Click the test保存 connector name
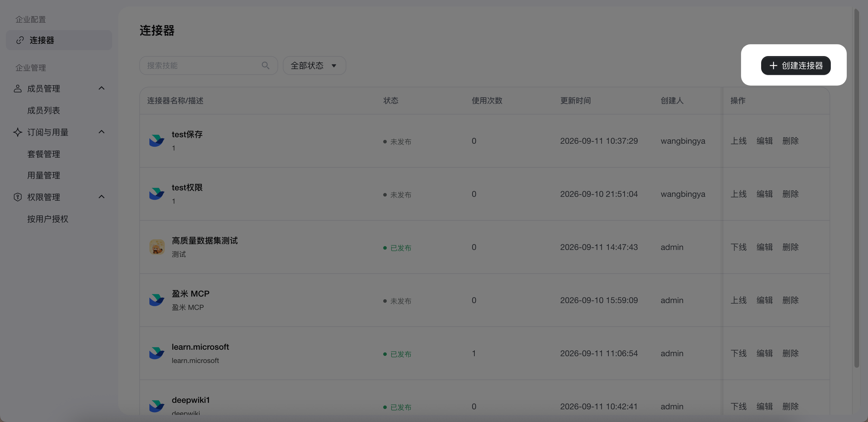This screenshot has width=868, height=422. point(187,134)
